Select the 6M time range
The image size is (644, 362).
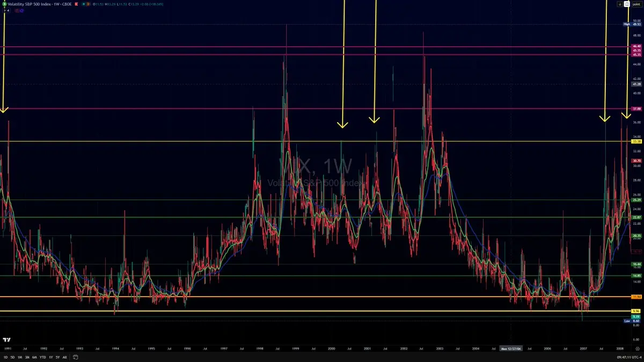click(34, 357)
